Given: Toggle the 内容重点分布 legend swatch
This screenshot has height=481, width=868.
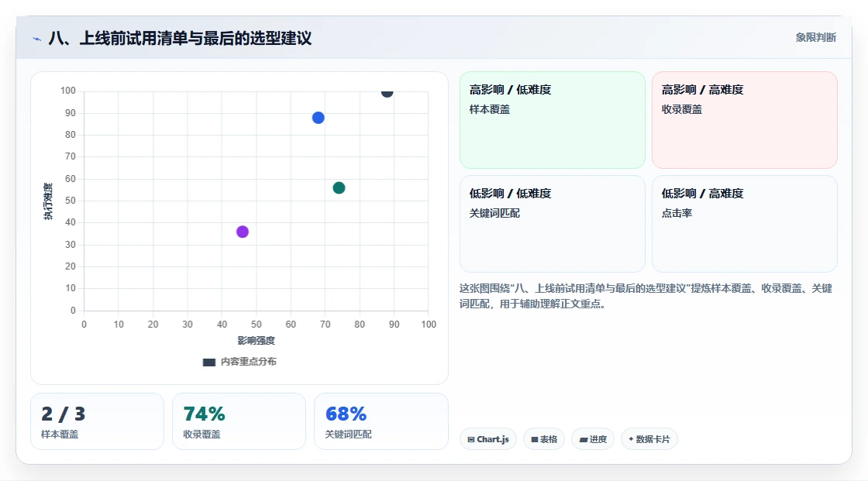Looking at the screenshot, I should (208, 362).
